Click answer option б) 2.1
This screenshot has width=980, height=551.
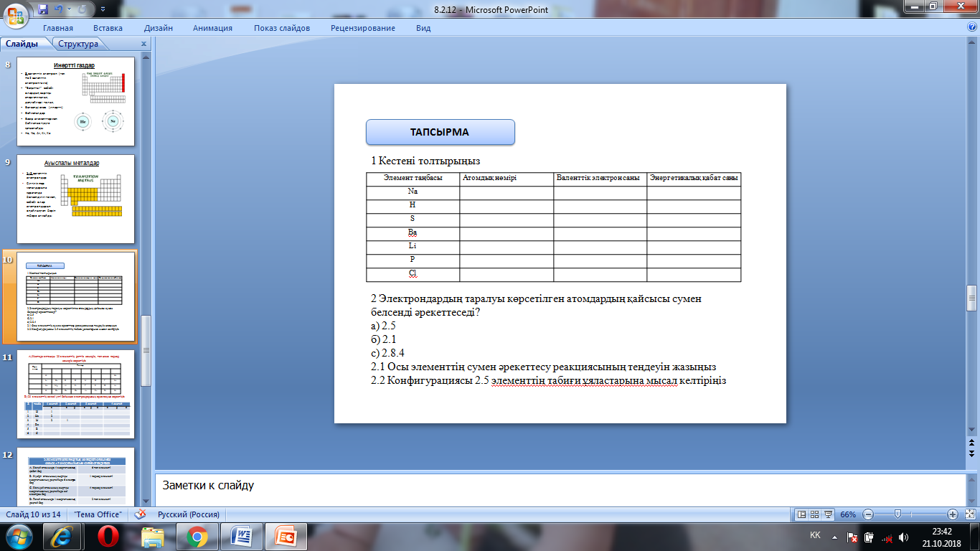pos(384,339)
